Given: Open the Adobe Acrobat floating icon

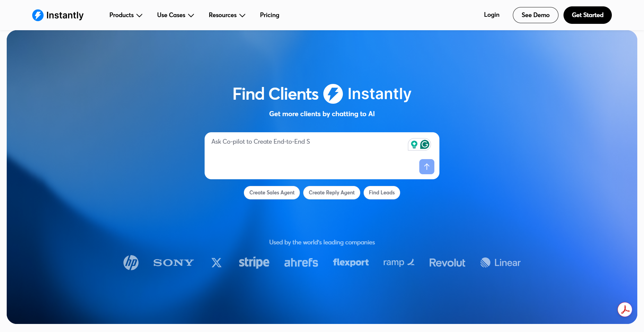Looking at the screenshot, I should coord(625,310).
